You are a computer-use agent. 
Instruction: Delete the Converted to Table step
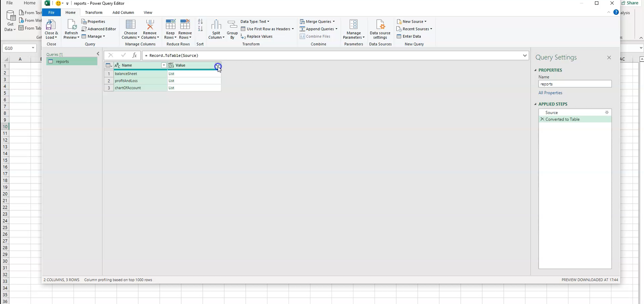click(542, 119)
